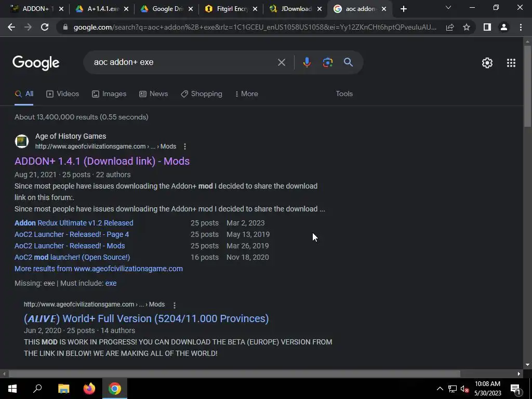Image resolution: width=532 pixels, height=399 pixels.
Task: Open File Explorer from taskbar
Action: pos(63,389)
